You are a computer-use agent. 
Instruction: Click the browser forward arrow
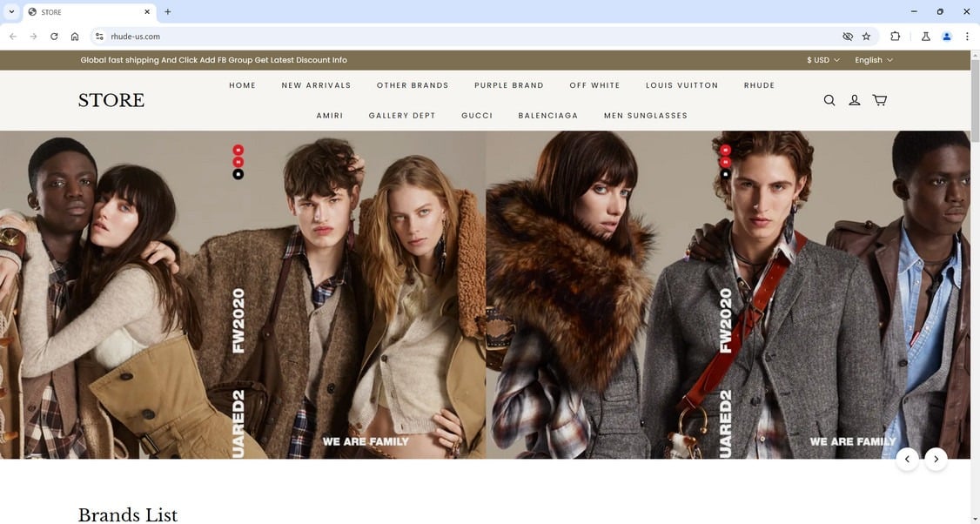coord(34,37)
